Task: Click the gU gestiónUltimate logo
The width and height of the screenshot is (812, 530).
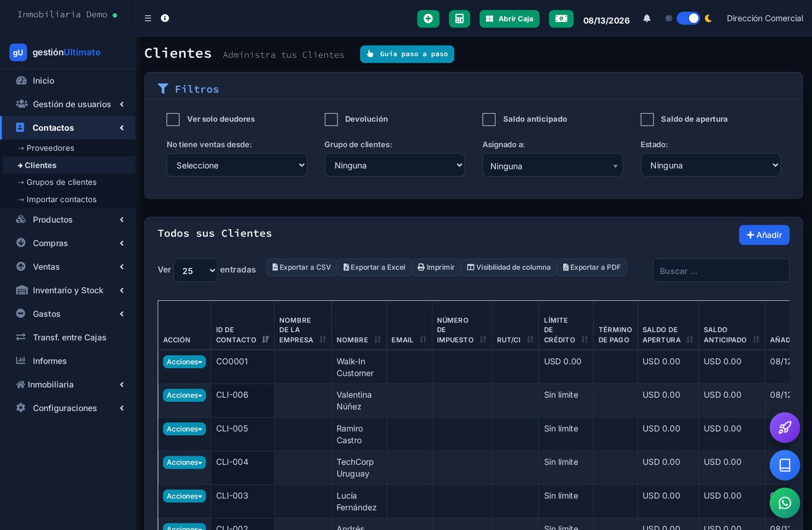Action: click(55, 52)
